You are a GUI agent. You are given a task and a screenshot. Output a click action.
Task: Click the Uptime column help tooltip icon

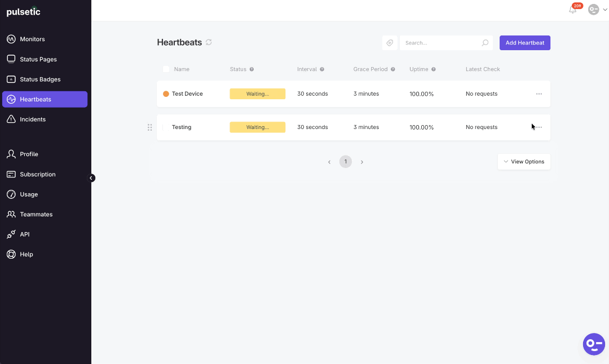(x=433, y=69)
